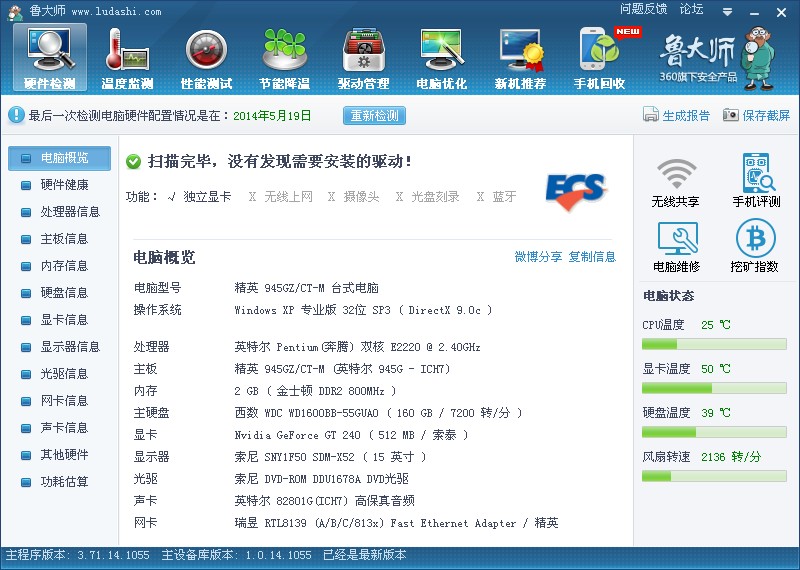
Task: Click the green check scan-complete icon
Action: 133,162
